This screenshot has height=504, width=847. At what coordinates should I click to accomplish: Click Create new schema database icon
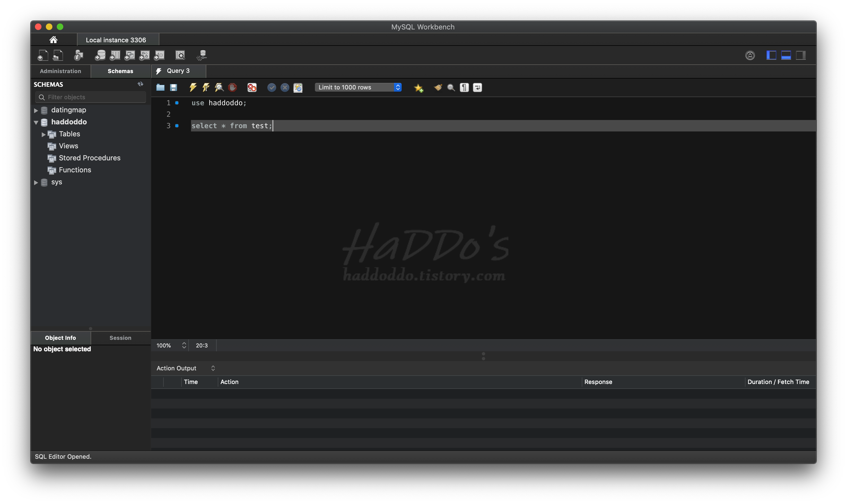(100, 55)
